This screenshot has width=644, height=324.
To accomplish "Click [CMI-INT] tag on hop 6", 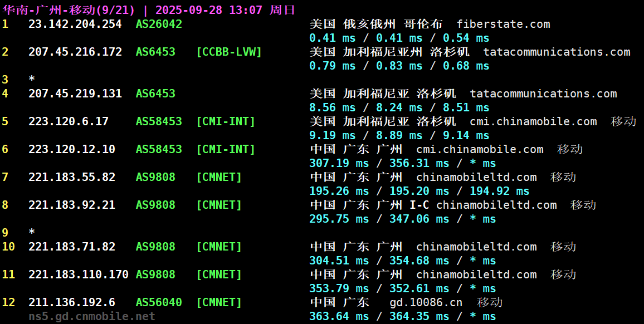I will pos(226,149).
